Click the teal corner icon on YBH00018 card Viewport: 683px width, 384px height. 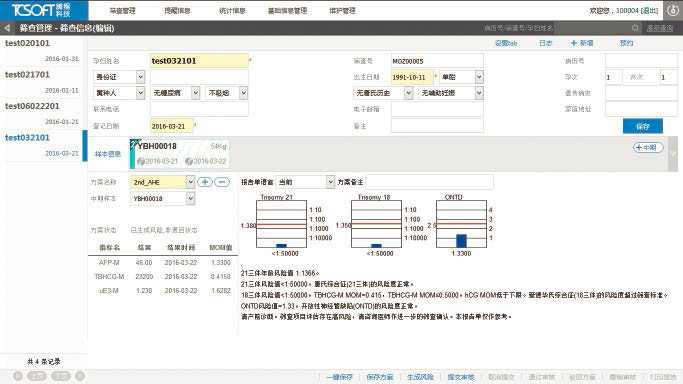point(134,144)
